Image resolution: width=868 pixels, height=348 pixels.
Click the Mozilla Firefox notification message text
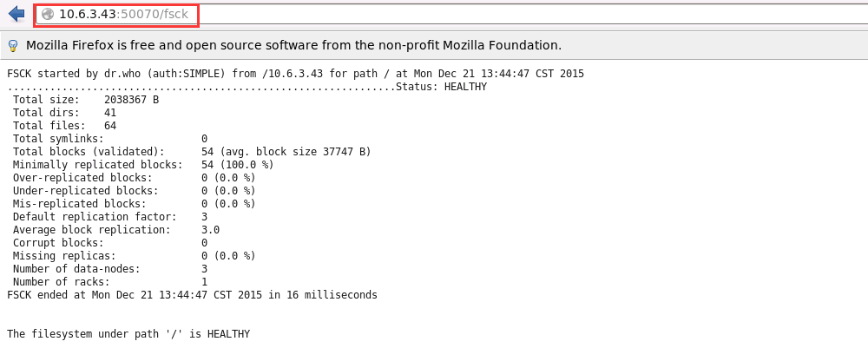click(x=294, y=45)
